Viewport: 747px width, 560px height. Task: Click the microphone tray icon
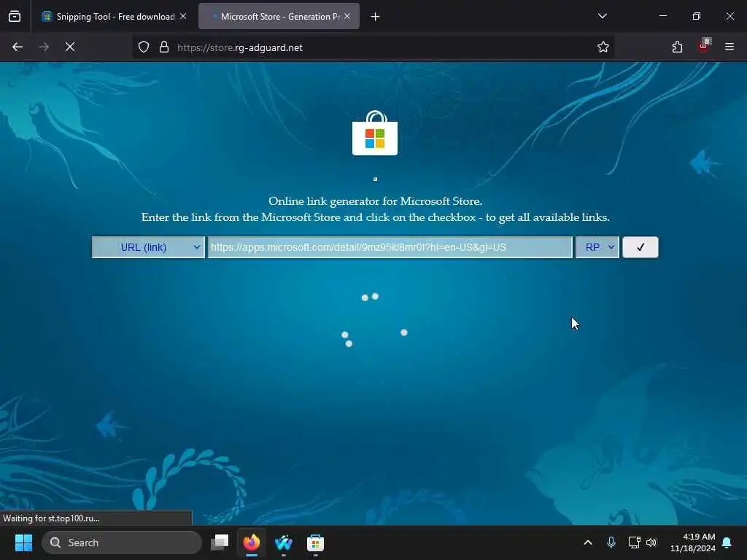pos(611,542)
